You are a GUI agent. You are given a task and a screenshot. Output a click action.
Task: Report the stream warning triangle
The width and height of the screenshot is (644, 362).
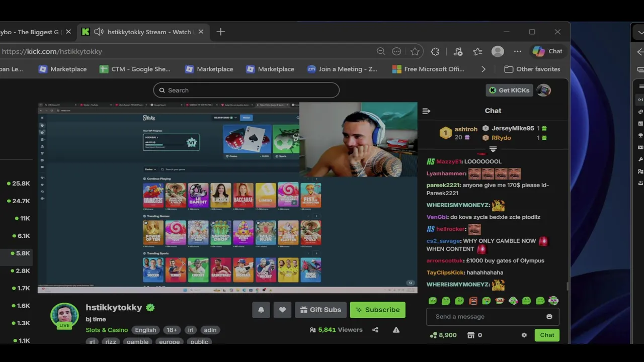[x=396, y=330]
